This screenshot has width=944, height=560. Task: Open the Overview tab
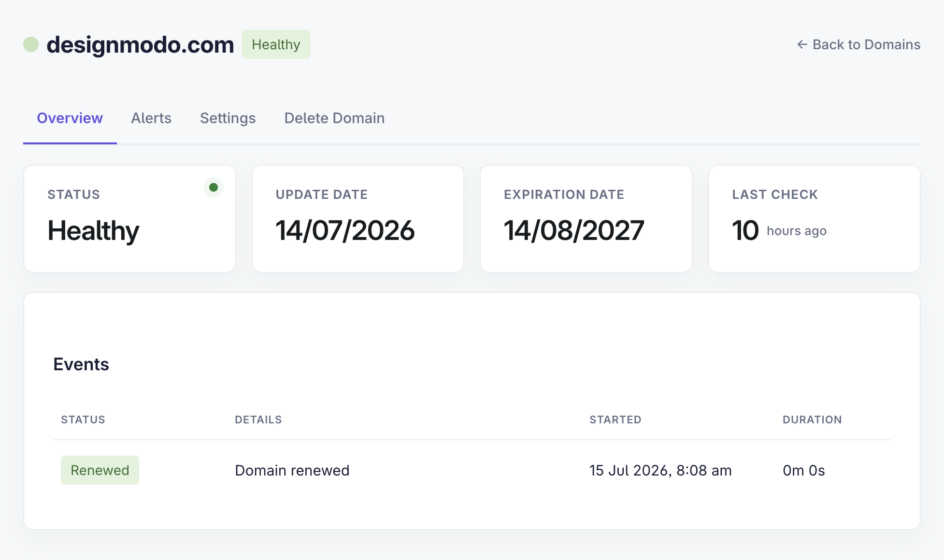[70, 118]
